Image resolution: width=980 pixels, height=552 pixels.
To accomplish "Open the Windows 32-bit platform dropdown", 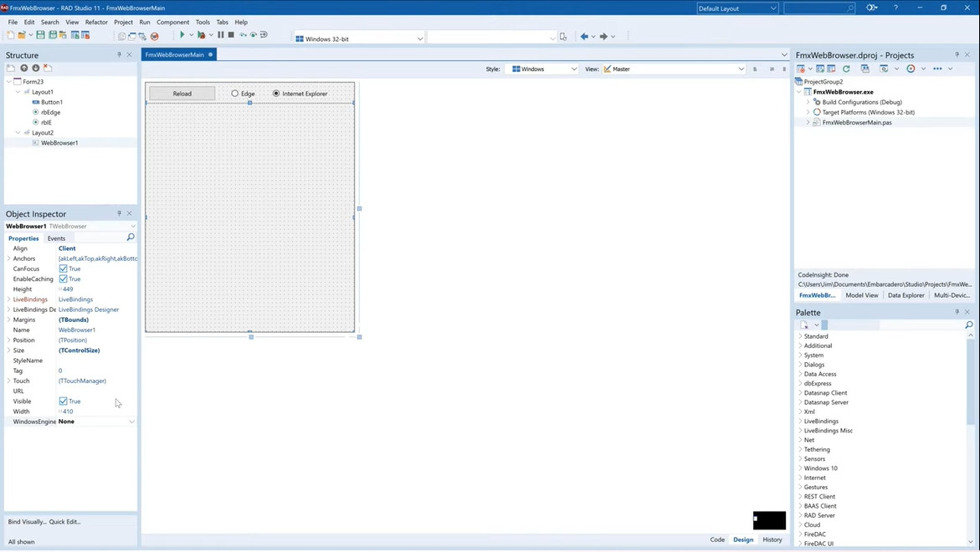I will (x=419, y=38).
